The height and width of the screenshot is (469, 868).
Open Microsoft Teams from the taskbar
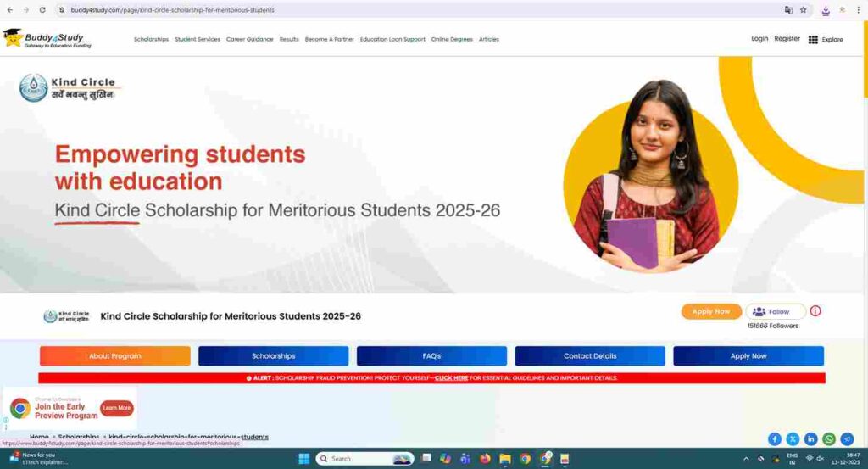(465, 459)
